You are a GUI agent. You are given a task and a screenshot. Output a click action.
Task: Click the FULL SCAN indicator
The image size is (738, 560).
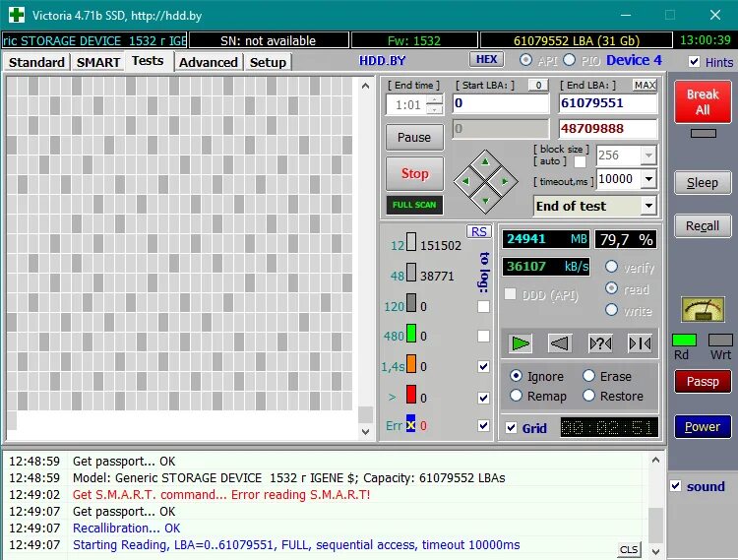[x=414, y=205]
